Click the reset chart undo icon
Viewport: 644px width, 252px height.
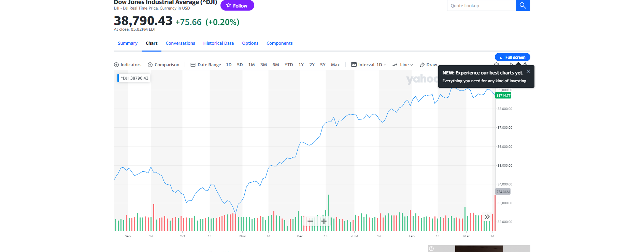tap(526, 64)
